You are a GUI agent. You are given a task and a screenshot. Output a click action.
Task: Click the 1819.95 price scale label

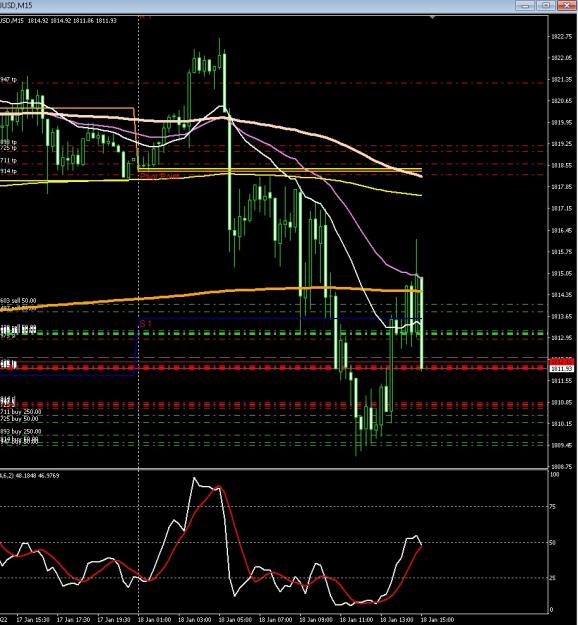[562, 122]
